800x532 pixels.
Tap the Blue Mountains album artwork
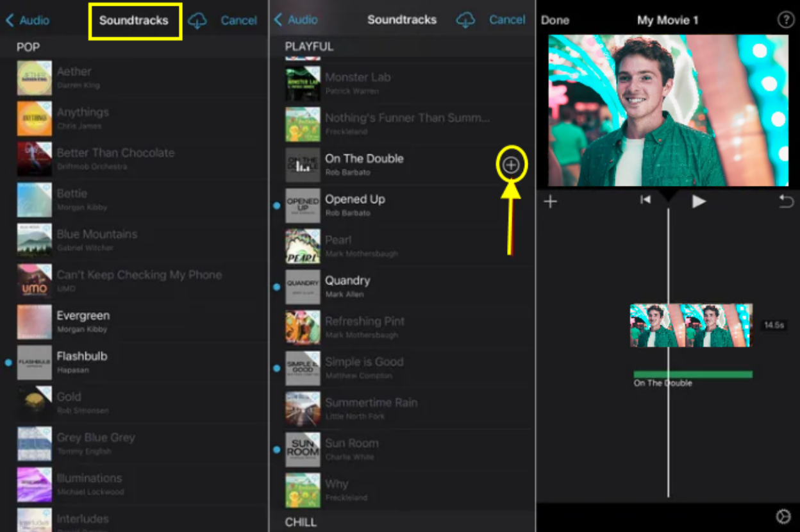point(35,240)
